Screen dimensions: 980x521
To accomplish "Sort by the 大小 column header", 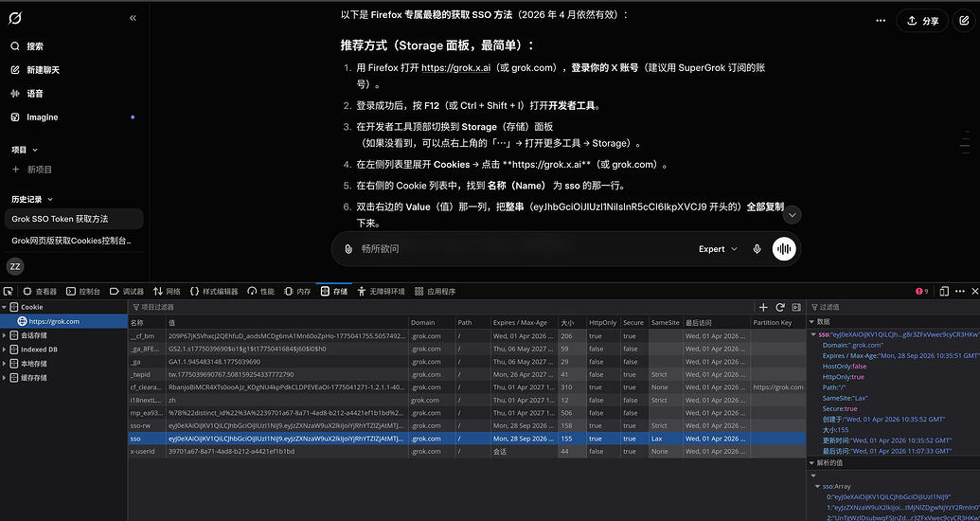I will [x=573, y=322].
